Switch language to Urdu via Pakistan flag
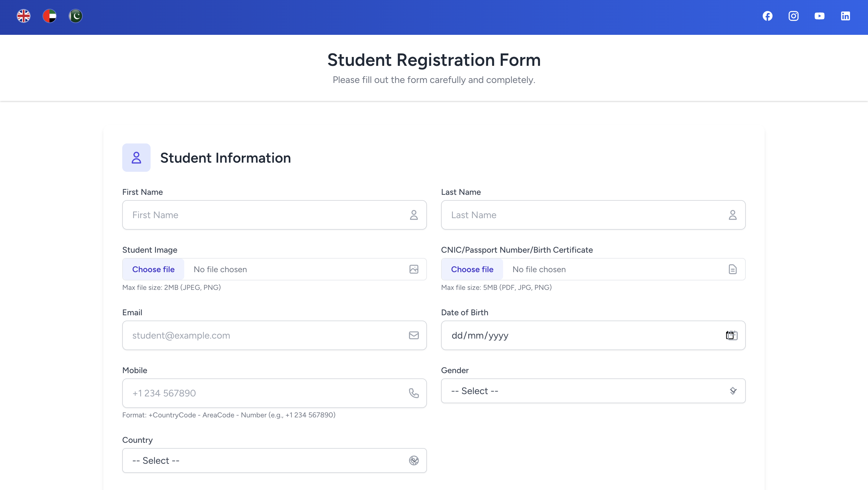 (76, 16)
